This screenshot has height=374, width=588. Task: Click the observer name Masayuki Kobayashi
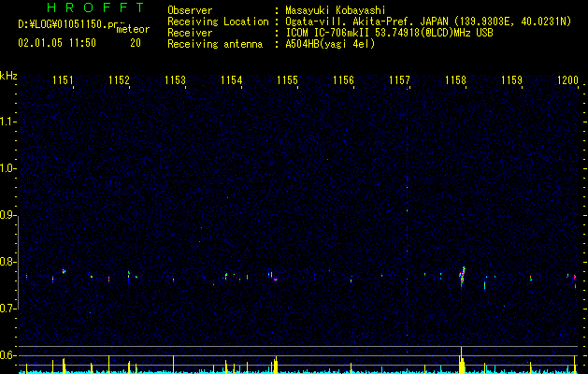(x=336, y=10)
